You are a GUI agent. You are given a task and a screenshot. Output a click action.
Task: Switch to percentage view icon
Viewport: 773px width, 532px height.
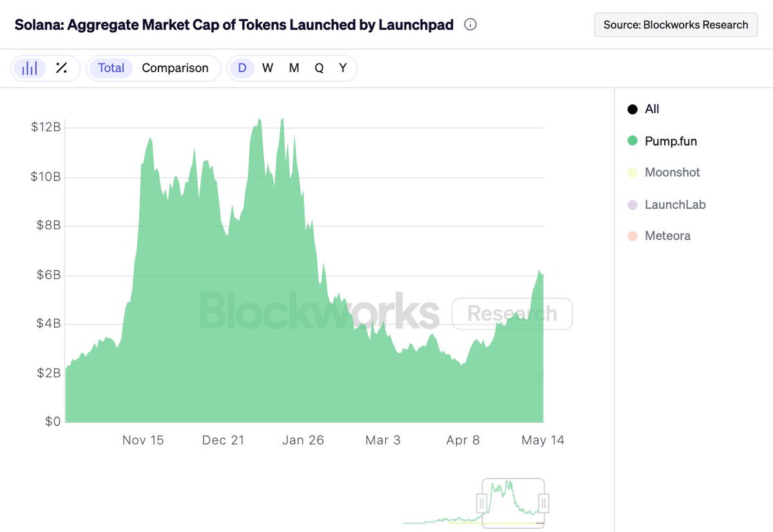pyautogui.click(x=62, y=68)
